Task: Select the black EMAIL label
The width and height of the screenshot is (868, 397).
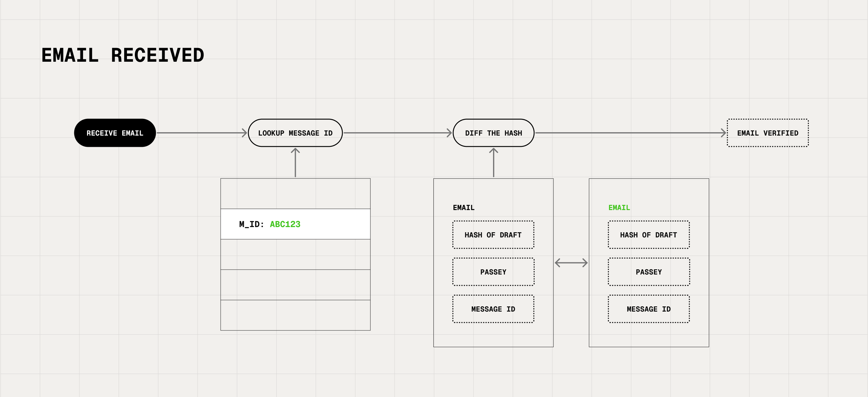Action: pos(464,208)
